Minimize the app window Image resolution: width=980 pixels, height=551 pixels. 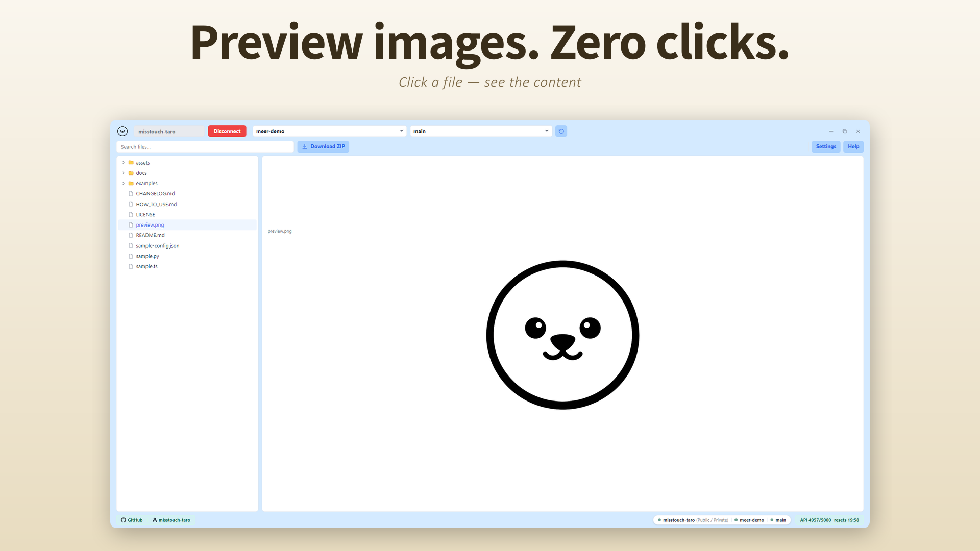click(x=831, y=131)
